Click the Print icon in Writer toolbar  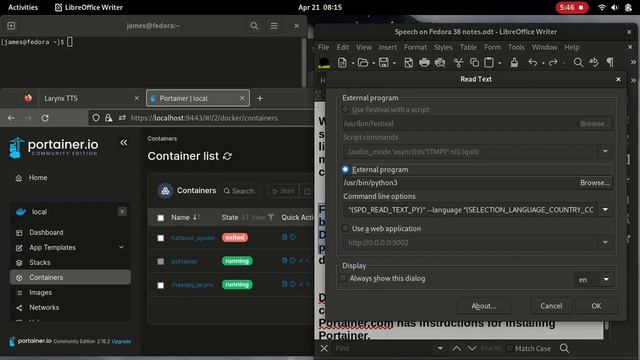424,62
